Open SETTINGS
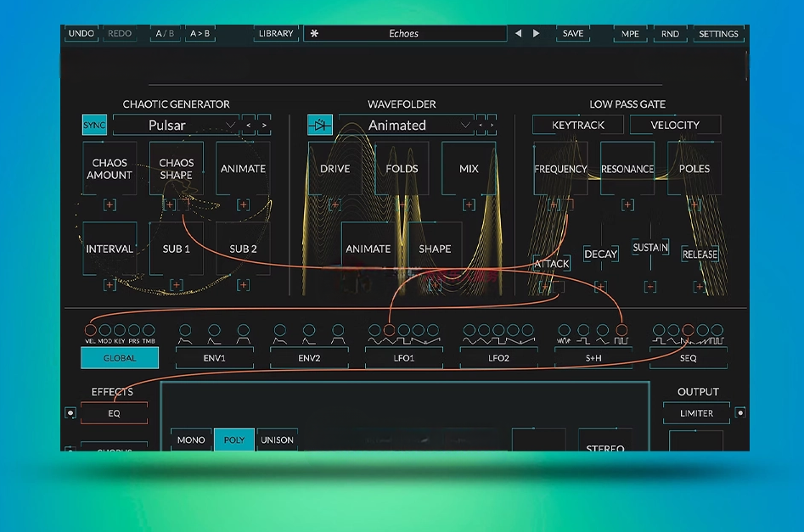804x532 pixels. (718, 34)
